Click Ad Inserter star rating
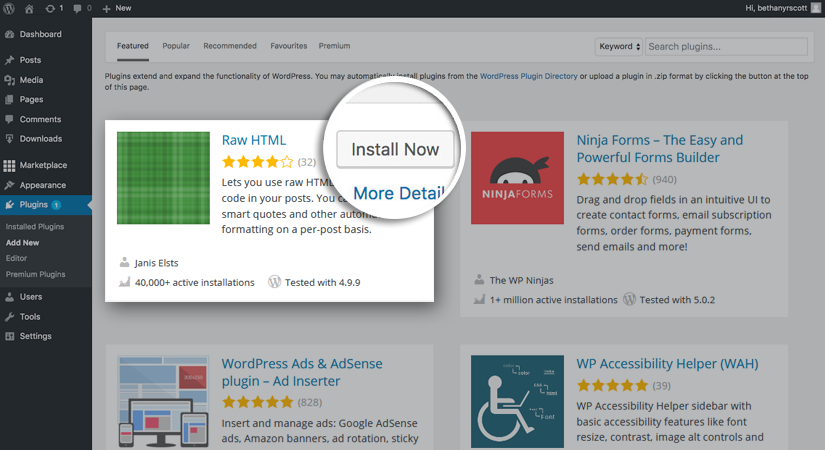 pos(257,403)
